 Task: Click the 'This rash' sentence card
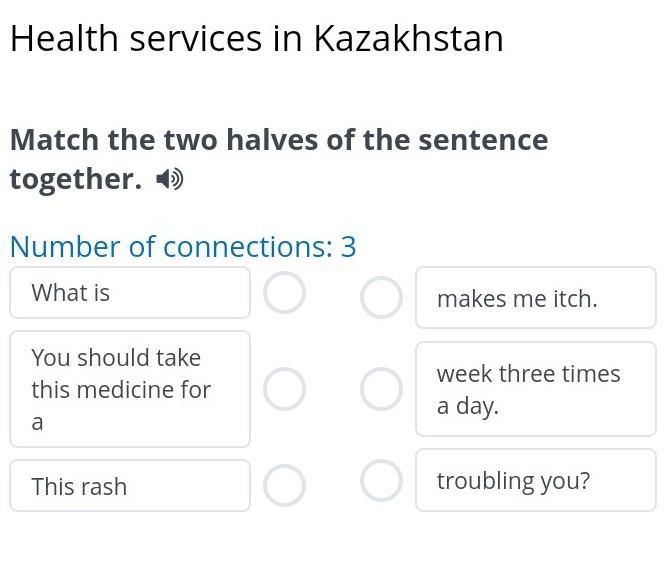click(x=130, y=486)
